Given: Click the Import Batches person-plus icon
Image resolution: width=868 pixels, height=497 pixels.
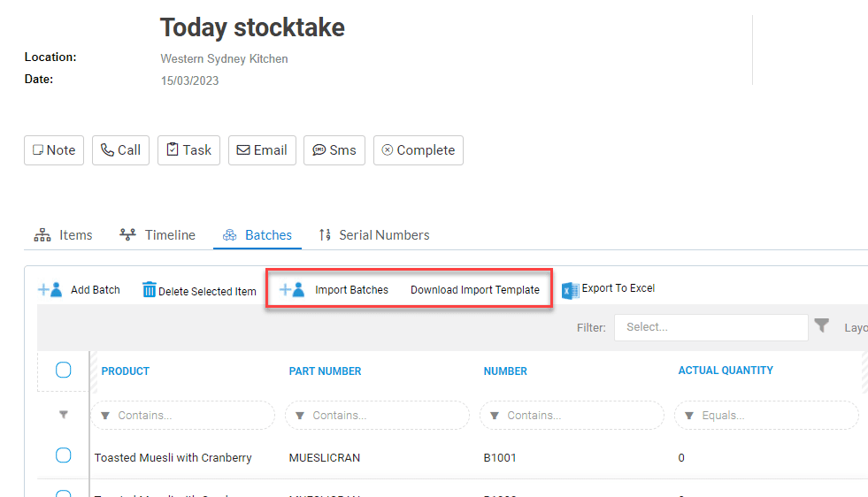Looking at the screenshot, I should tap(292, 289).
